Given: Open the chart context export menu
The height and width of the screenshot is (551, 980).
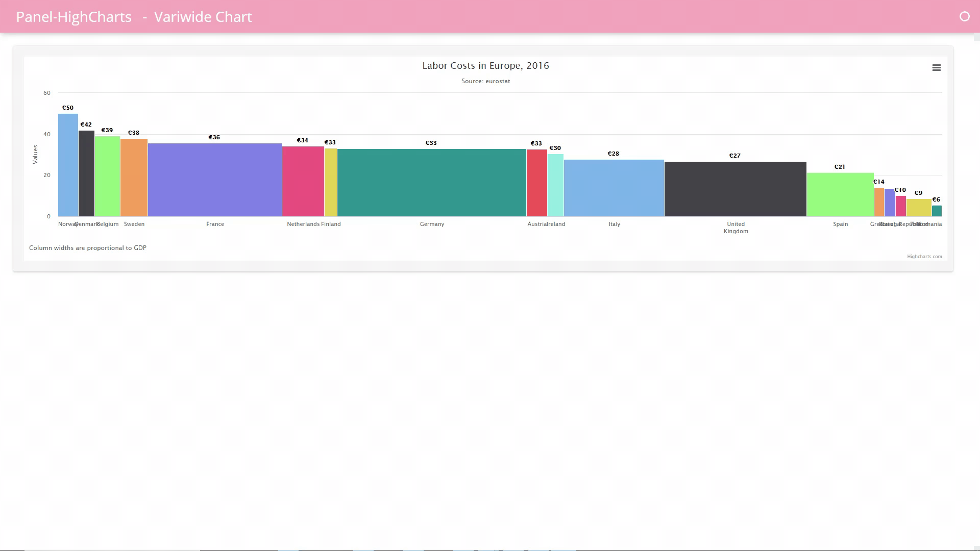Looking at the screenshot, I should point(937,67).
